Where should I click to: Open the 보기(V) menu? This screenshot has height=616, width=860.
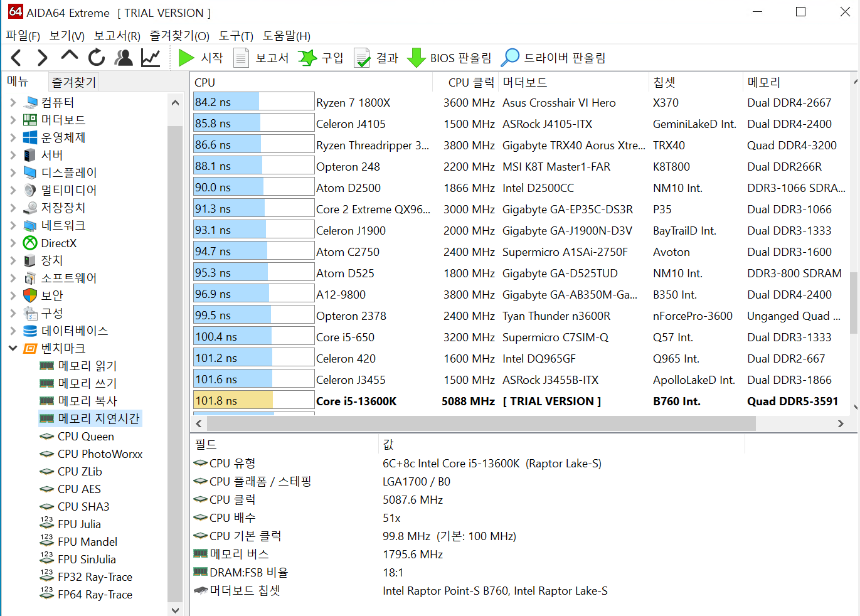click(x=67, y=36)
